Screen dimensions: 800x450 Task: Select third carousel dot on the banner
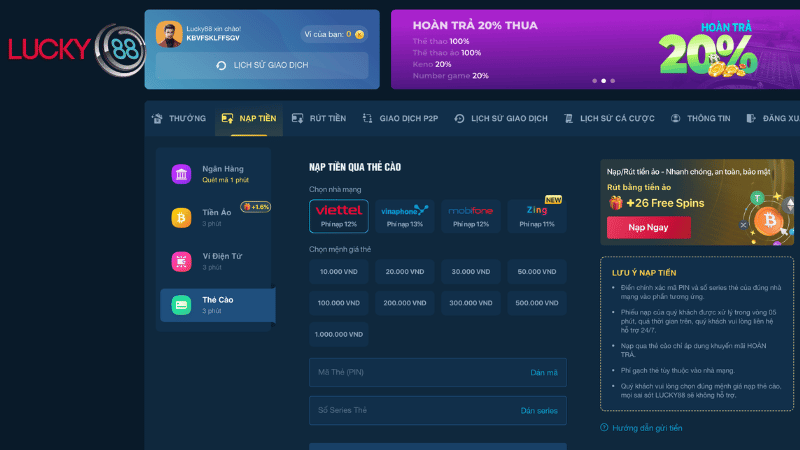(613, 81)
